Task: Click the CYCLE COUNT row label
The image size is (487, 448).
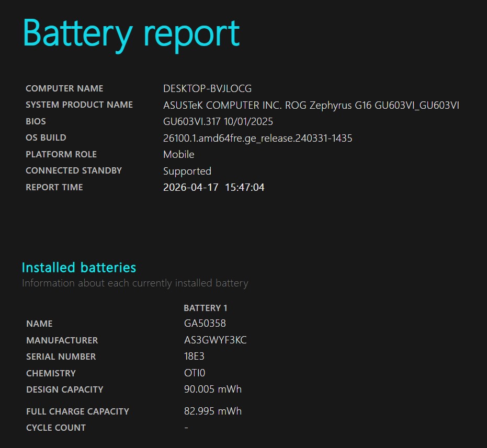Action: (56, 428)
